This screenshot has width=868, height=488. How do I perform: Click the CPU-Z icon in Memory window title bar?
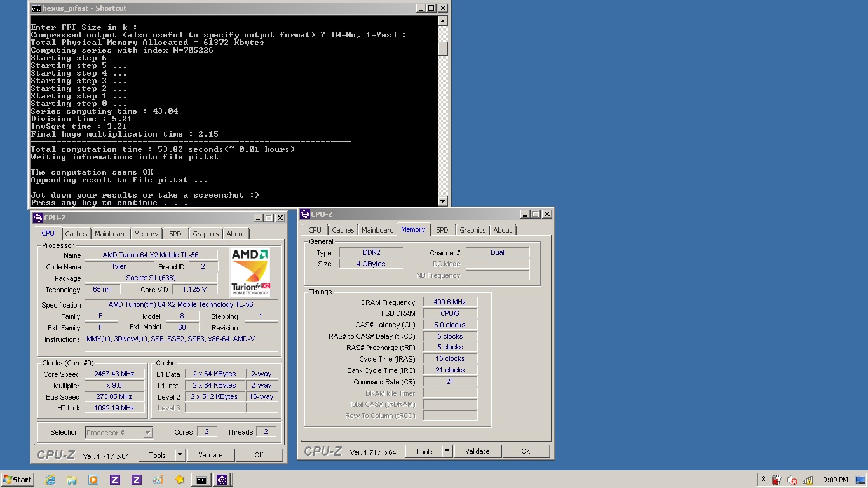(305, 214)
